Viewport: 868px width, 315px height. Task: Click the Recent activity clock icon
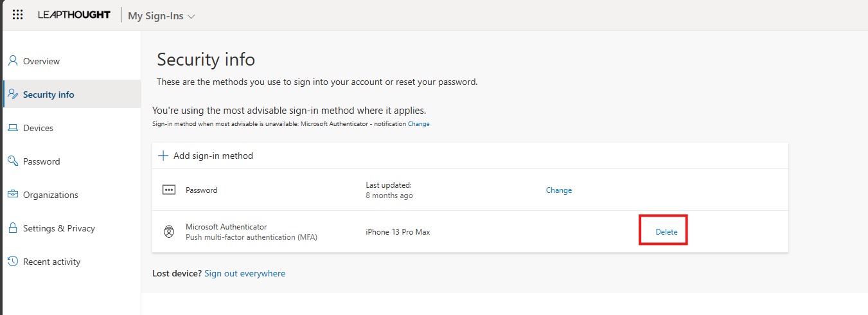12,262
